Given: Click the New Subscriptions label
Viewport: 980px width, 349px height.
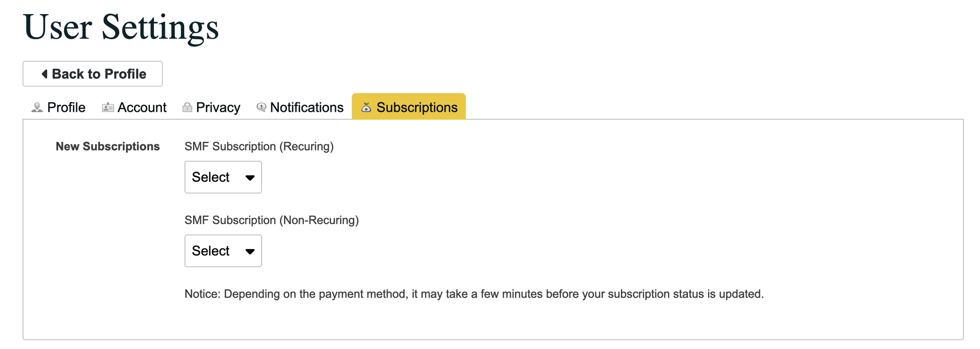Looking at the screenshot, I should click(x=107, y=147).
